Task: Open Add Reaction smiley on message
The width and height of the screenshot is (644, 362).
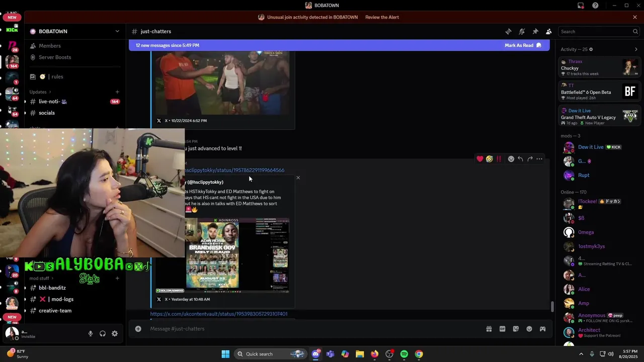Action: coord(511,159)
